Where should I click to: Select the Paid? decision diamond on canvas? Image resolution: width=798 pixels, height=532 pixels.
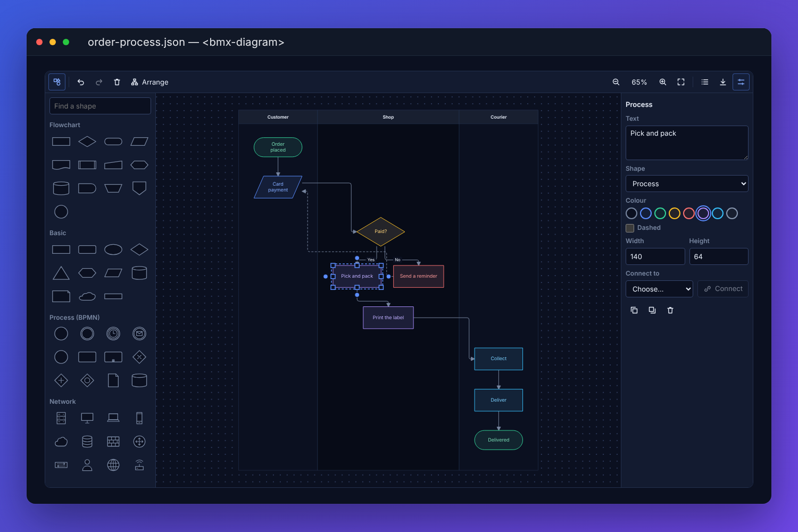[381, 231]
